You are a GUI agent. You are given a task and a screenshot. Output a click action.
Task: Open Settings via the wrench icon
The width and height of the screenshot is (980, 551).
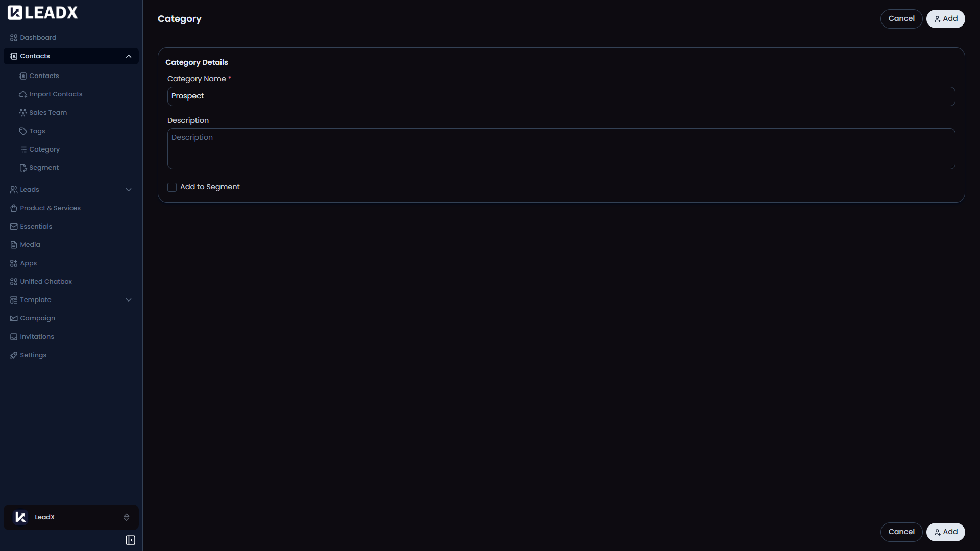tap(13, 355)
